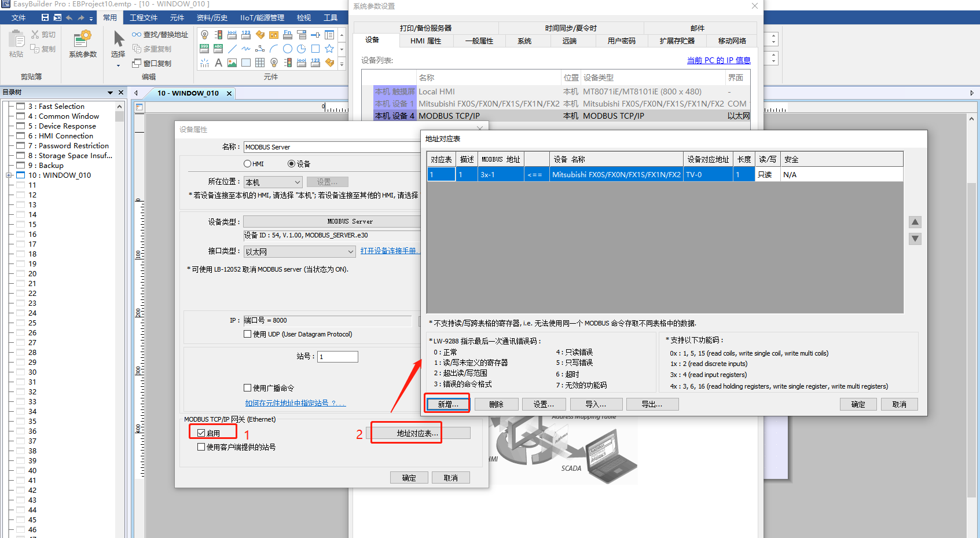Click the 新增... button in address table
This screenshot has height=538, width=980.
click(447, 404)
